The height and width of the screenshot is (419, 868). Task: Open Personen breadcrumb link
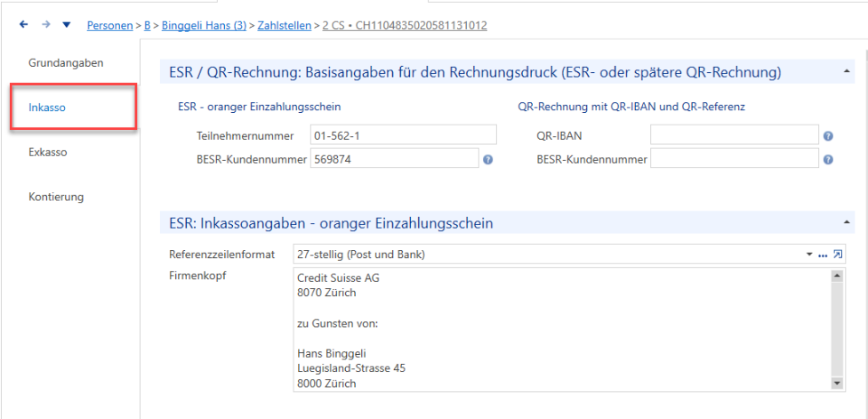(109, 25)
